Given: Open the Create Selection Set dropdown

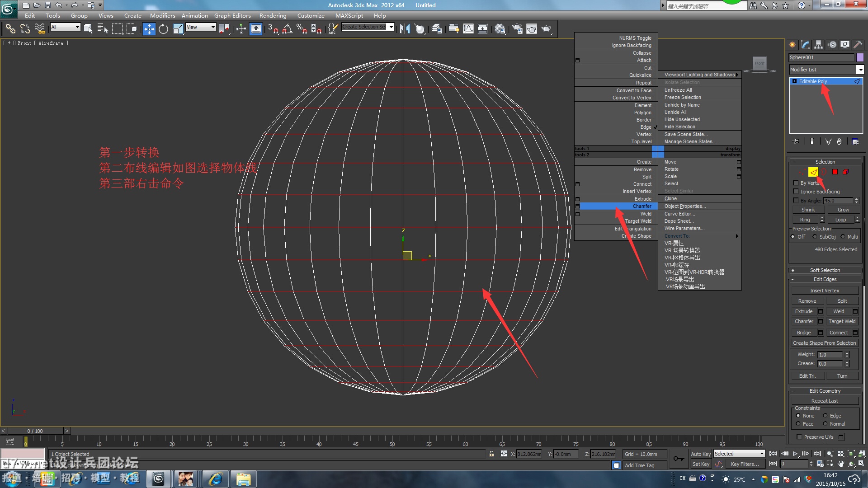Looking at the screenshot, I should pyautogui.click(x=391, y=27).
